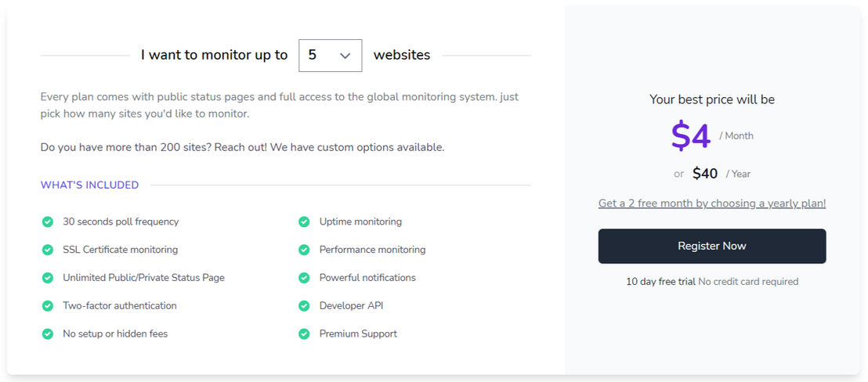
Task: Click the 10 day free trial text
Action: coord(660,281)
